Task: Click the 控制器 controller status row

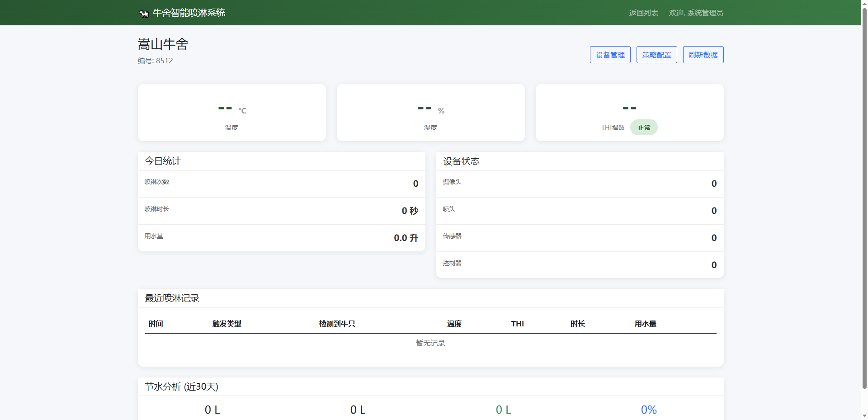Action: pos(580,265)
